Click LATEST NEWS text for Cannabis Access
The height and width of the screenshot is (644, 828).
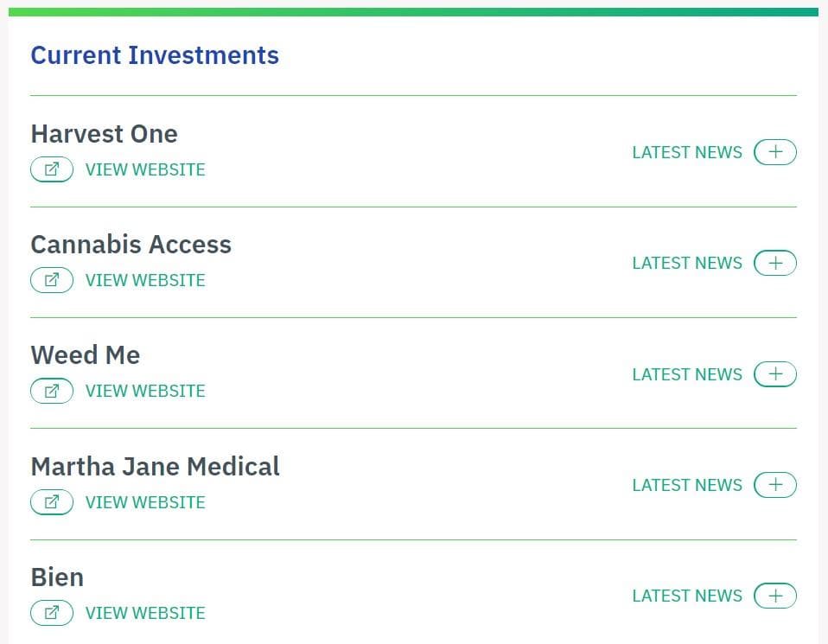[687, 263]
